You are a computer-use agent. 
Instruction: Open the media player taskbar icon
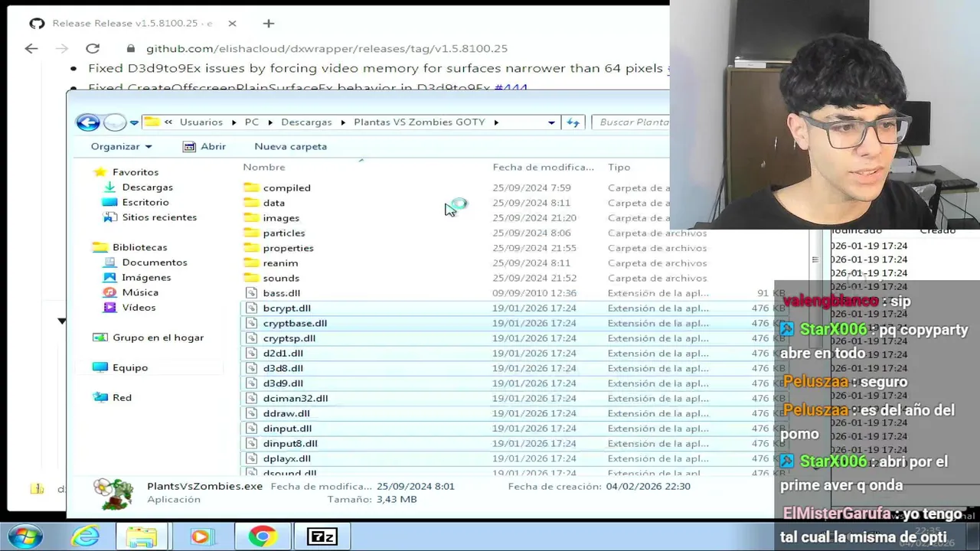[x=201, y=536]
